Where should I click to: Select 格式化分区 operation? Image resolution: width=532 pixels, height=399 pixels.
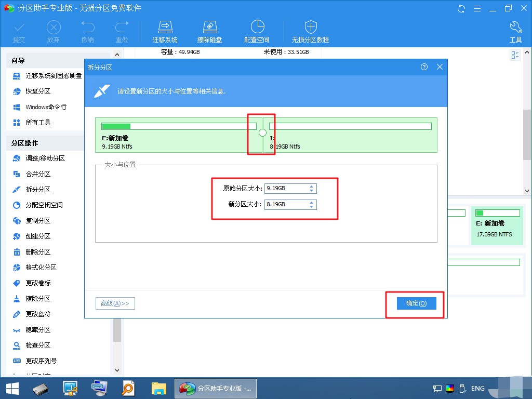[x=34, y=268]
